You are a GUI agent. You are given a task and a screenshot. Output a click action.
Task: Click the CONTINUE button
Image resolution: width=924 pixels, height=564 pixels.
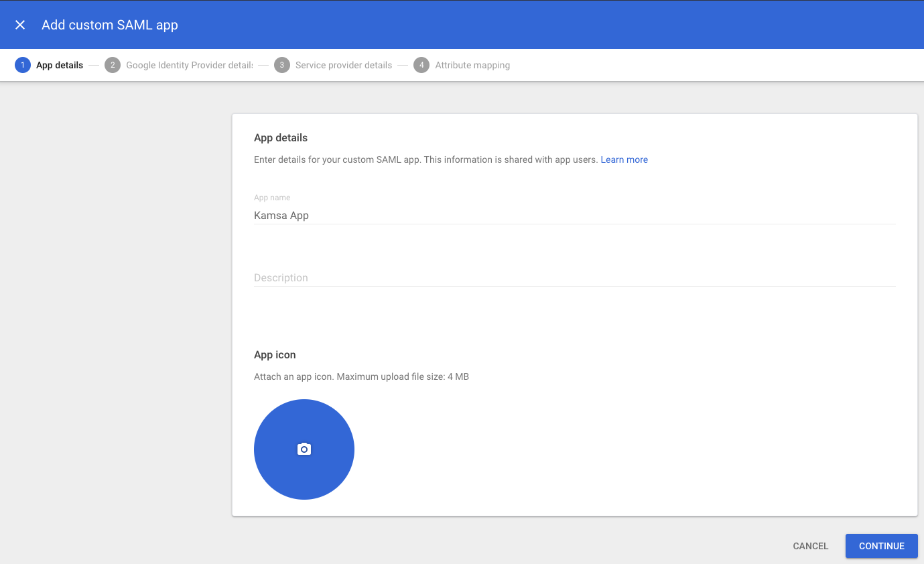click(x=882, y=546)
